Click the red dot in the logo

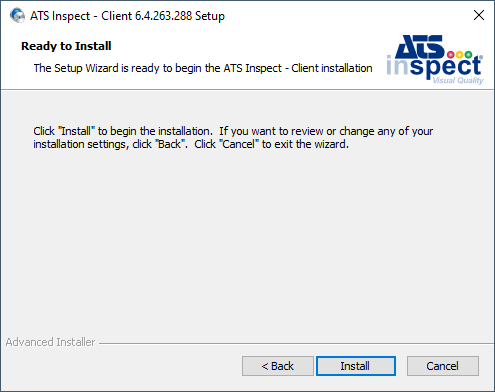(x=451, y=55)
